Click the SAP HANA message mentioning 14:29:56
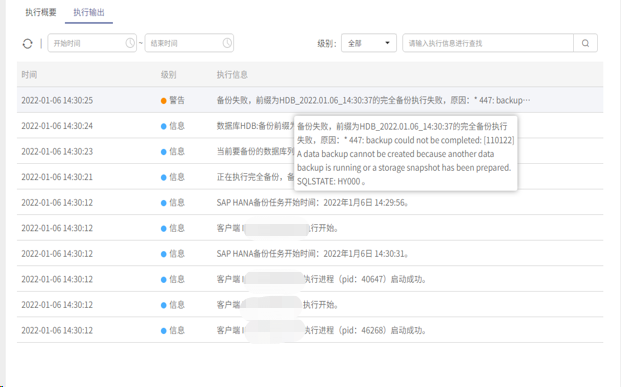This screenshot has height=387, width=621. 313,203
